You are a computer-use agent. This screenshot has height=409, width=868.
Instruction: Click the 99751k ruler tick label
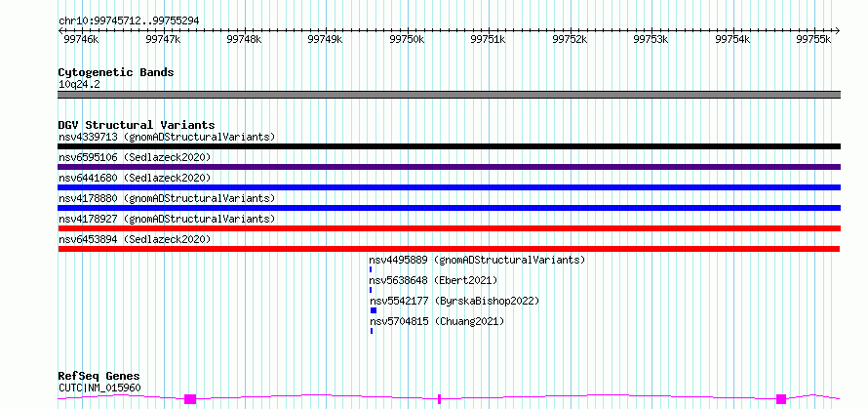point(489,39)
